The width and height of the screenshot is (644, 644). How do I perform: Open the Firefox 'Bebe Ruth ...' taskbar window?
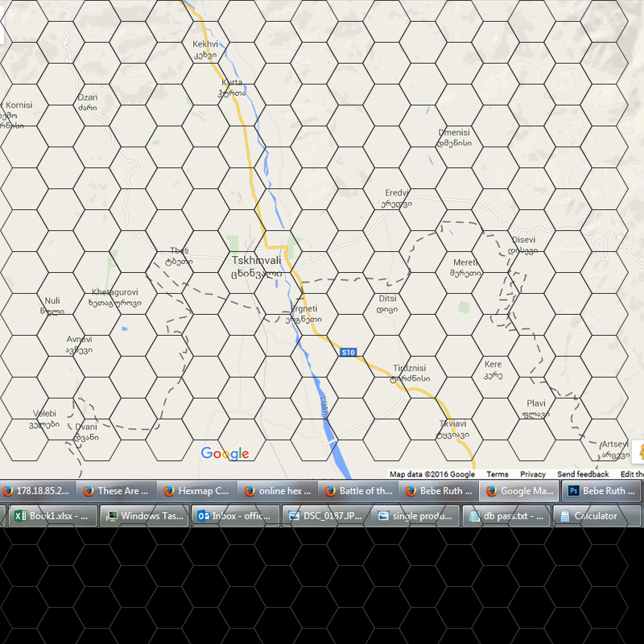(x=438, y=491)
